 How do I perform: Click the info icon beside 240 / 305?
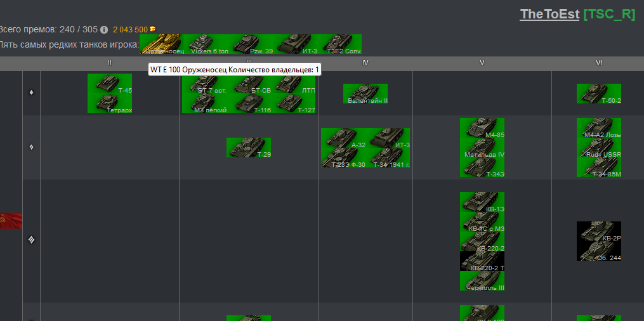104,30
